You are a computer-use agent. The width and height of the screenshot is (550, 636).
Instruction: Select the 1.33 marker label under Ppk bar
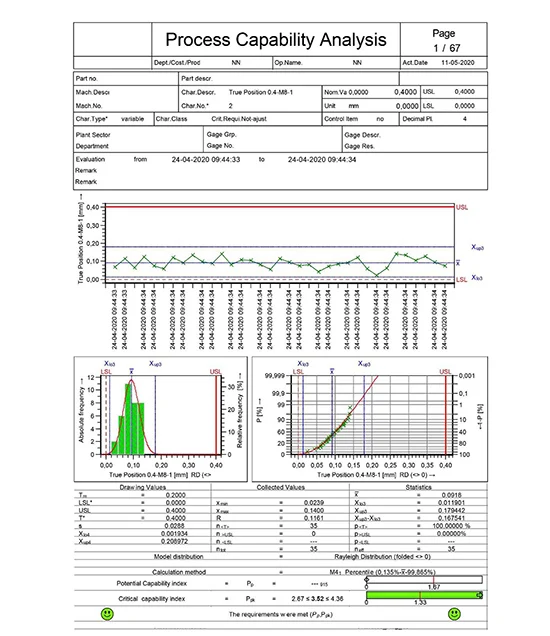click(420, 602)
